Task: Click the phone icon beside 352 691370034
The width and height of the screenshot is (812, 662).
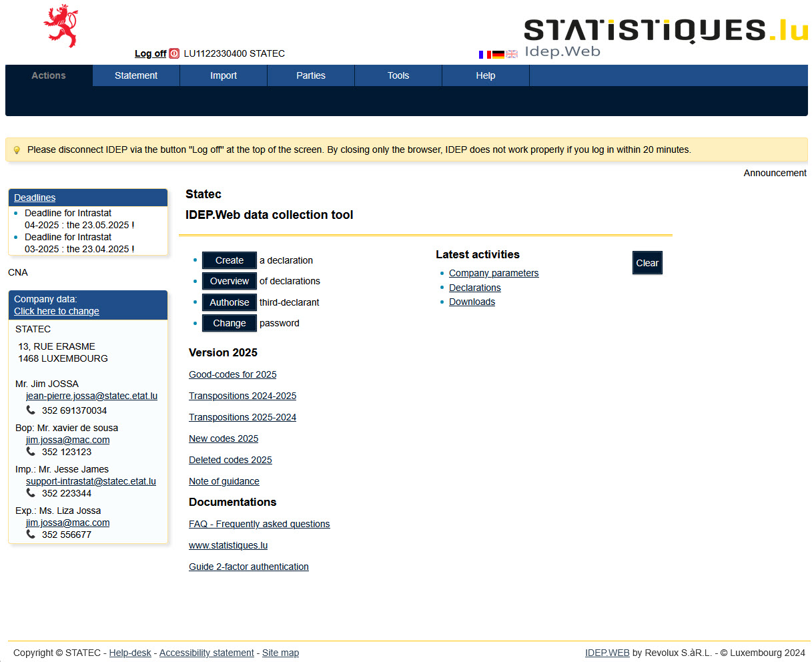Action: [x=30, y=410]
